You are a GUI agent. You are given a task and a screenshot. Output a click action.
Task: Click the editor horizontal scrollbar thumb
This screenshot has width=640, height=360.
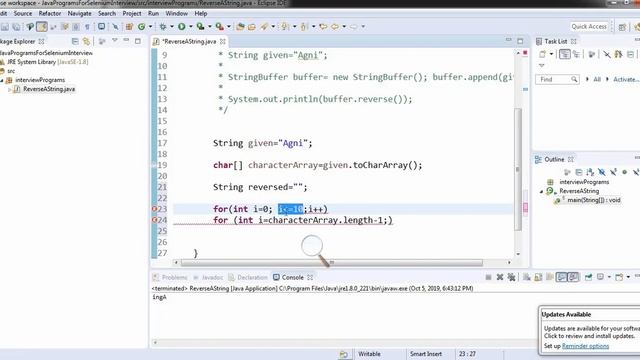pyautogui.click(x=332, y=262)
